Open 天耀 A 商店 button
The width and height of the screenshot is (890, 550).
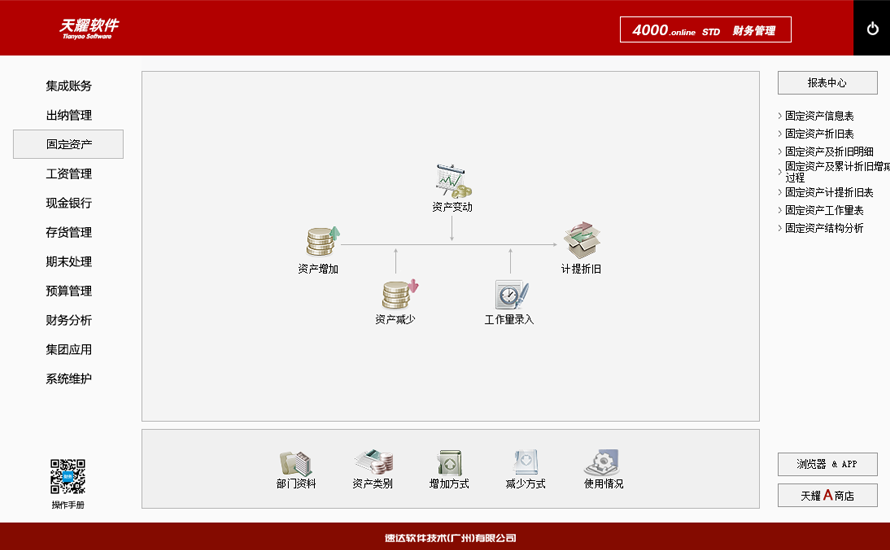827,496
